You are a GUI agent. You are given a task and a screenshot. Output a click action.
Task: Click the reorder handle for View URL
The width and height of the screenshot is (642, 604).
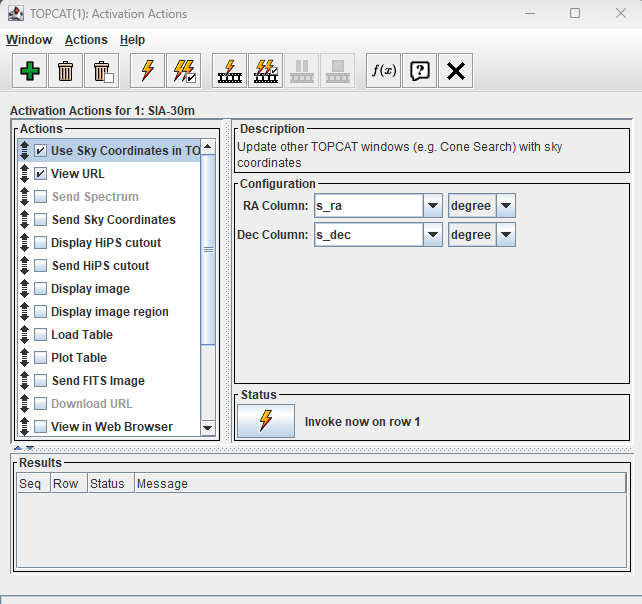pyautogui.click(x=25, y=174)
